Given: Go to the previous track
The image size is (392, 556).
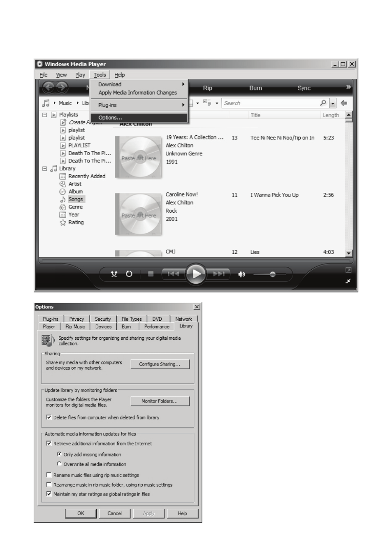Looking at the screenshot, I should (x=174, y=274).
